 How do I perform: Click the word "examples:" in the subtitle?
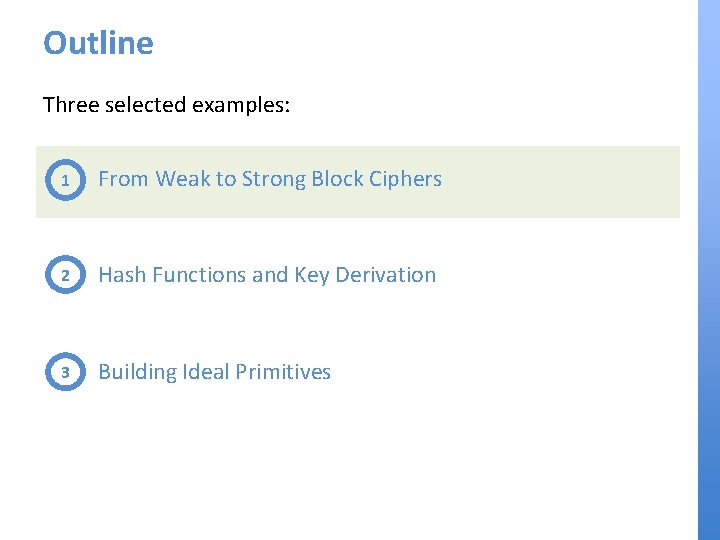tap(241, 104)
